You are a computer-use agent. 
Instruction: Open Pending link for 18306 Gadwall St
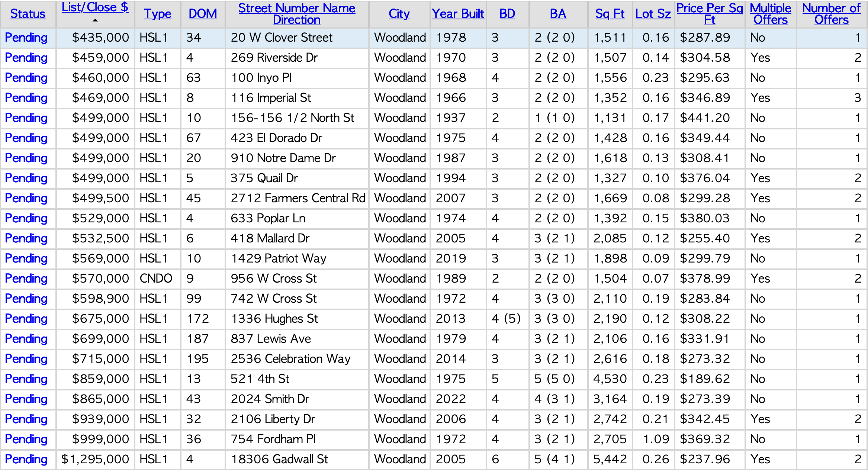click(26, 459)
